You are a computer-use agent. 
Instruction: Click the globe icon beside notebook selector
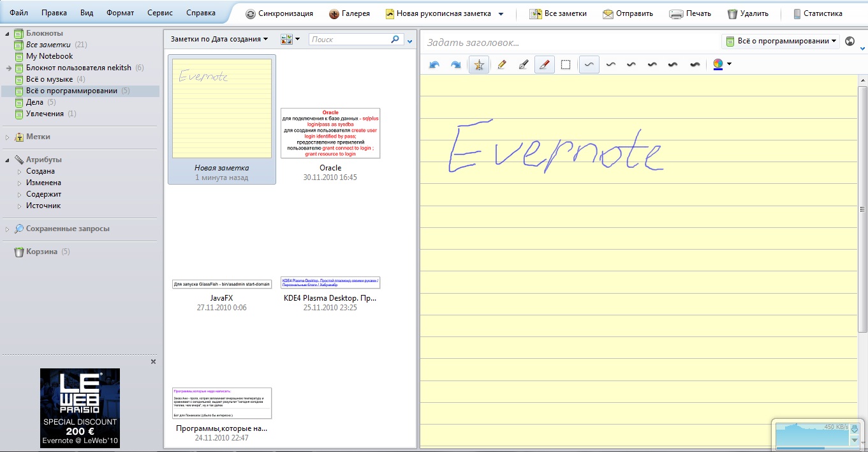pos(850,41)
